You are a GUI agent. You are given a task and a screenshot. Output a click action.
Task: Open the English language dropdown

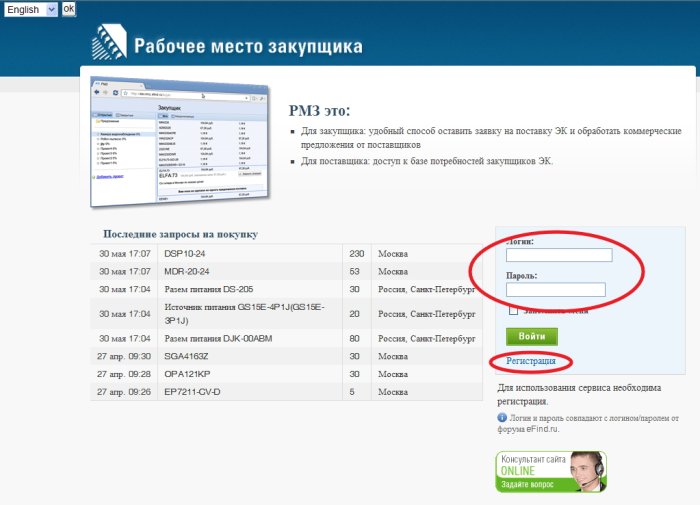pyautogui.click(x=30, y=10)
